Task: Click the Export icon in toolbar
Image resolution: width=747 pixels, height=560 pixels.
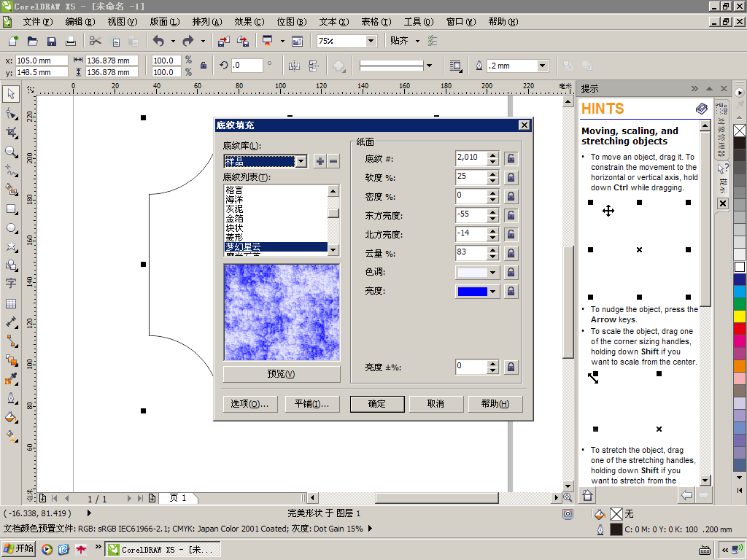Action: click(x=243, y=41)
